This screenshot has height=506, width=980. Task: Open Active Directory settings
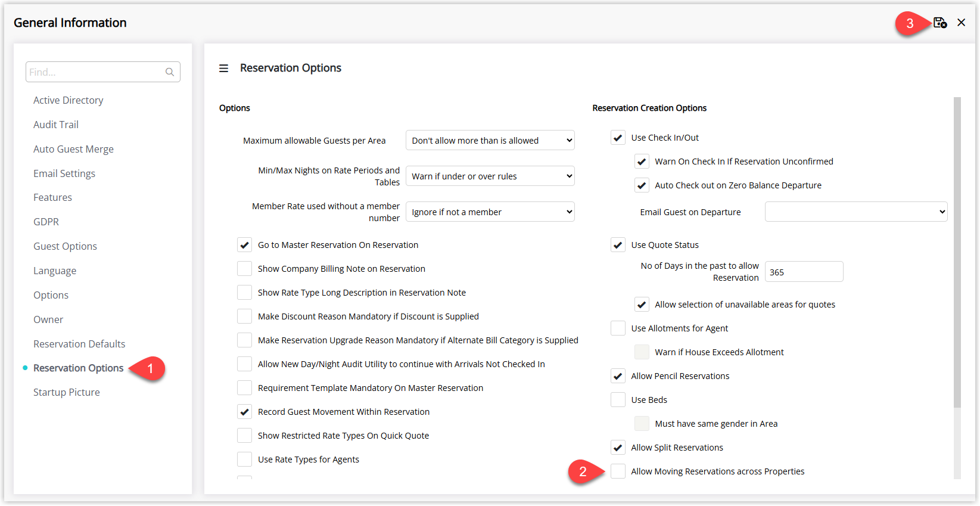coord(69,100)
